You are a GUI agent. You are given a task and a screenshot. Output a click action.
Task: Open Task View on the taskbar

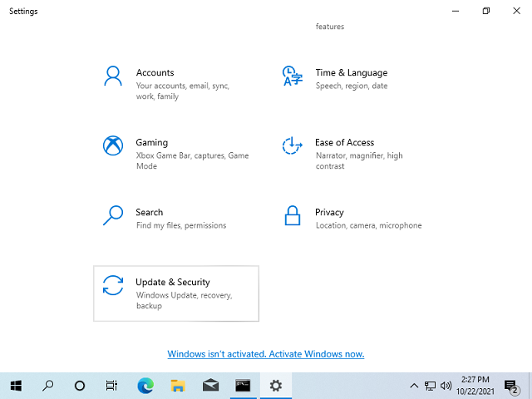coord(111,386)
